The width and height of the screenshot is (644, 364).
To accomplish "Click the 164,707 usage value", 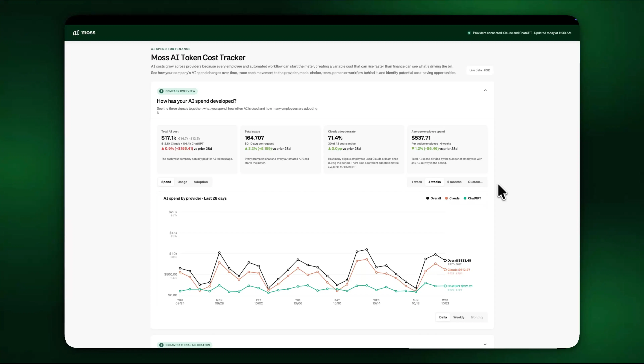I will click(254, 138).
